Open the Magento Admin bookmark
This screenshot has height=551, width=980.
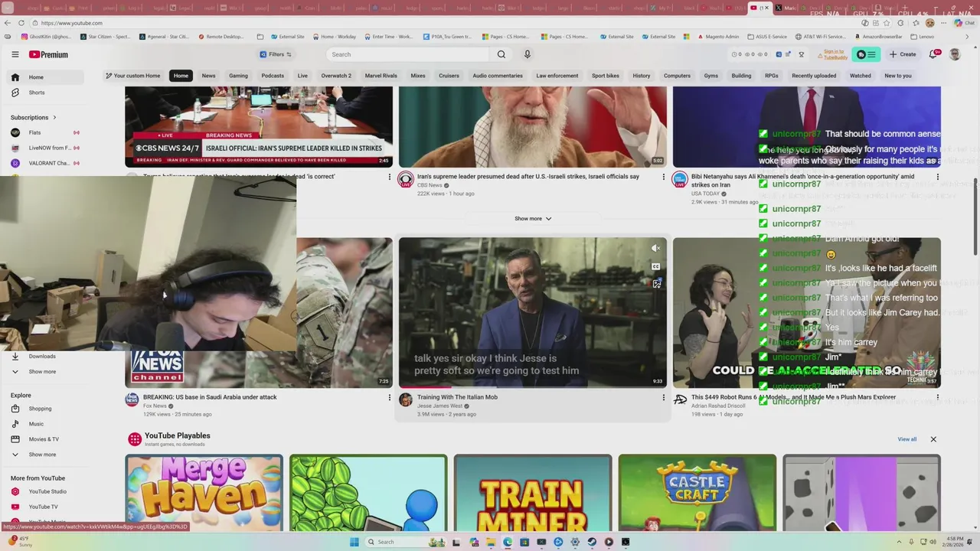point(718,37)
